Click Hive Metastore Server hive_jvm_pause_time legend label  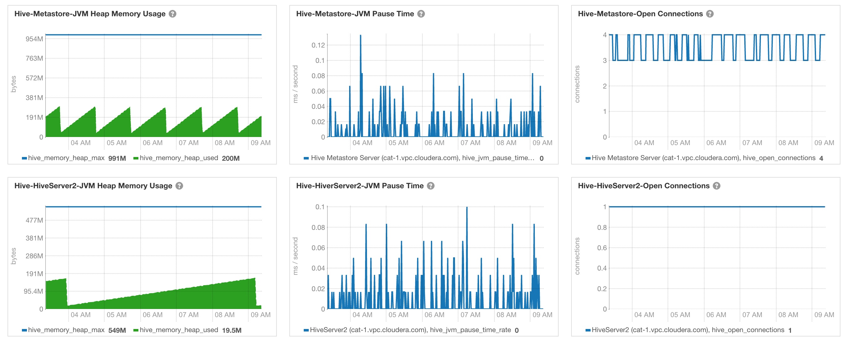point(422,158)
